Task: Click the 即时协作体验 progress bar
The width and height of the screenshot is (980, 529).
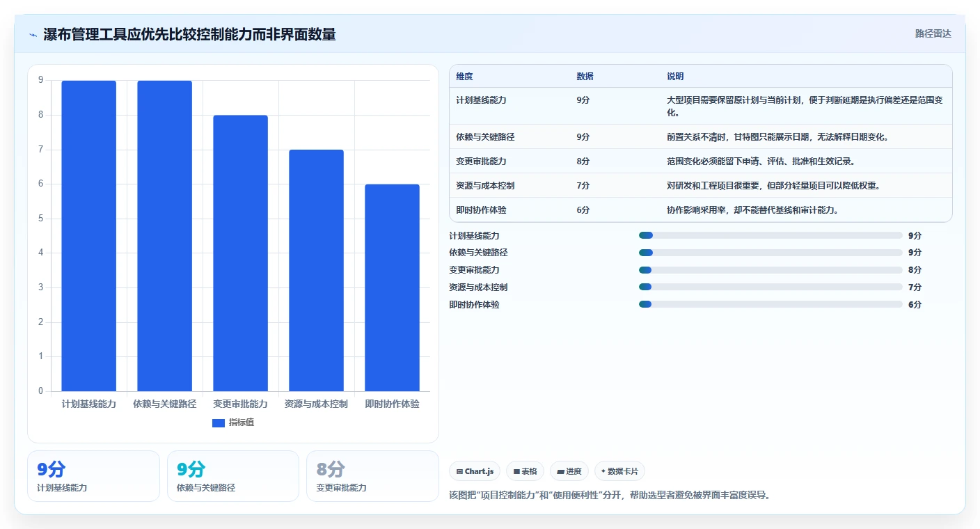Action: 770,304
